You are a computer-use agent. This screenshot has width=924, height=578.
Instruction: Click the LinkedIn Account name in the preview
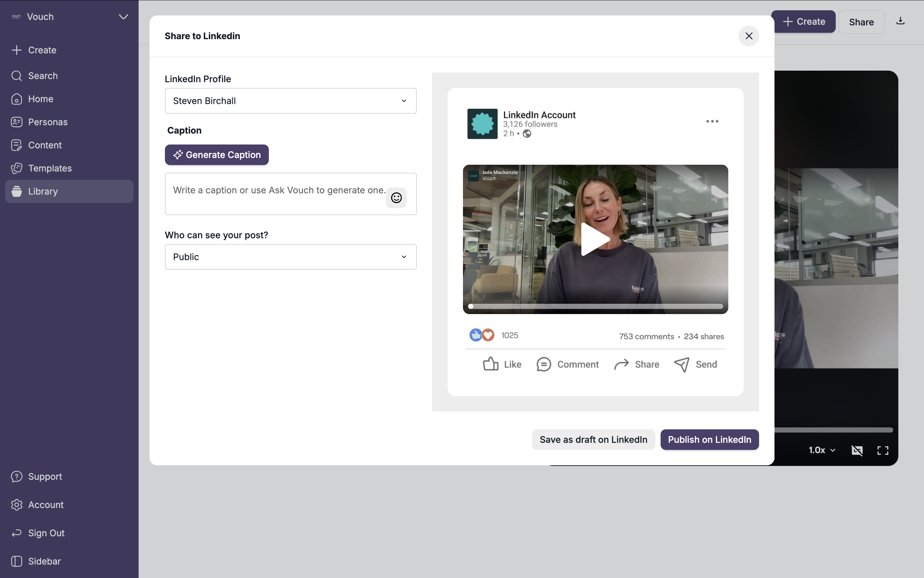click(x=539, y=115)
